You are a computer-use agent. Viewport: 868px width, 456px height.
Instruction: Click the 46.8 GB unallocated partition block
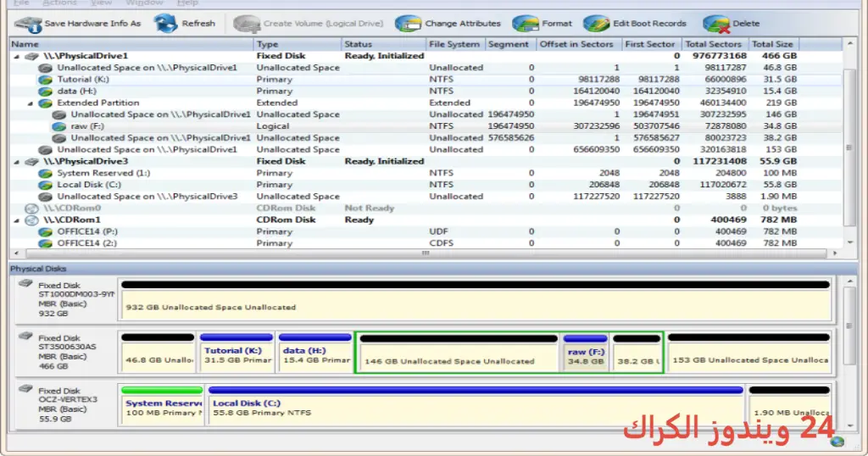pyautogui.click(x=158, y=353)
